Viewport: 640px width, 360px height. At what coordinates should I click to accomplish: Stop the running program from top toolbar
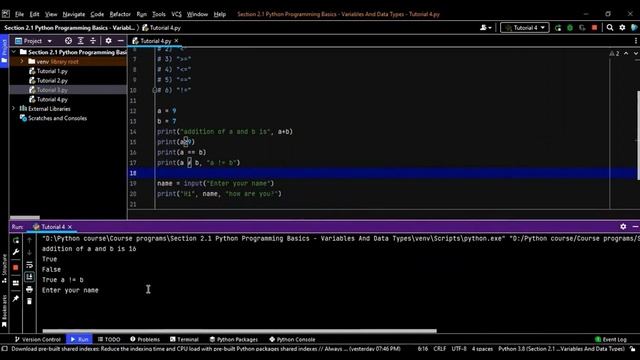point(594,28)
